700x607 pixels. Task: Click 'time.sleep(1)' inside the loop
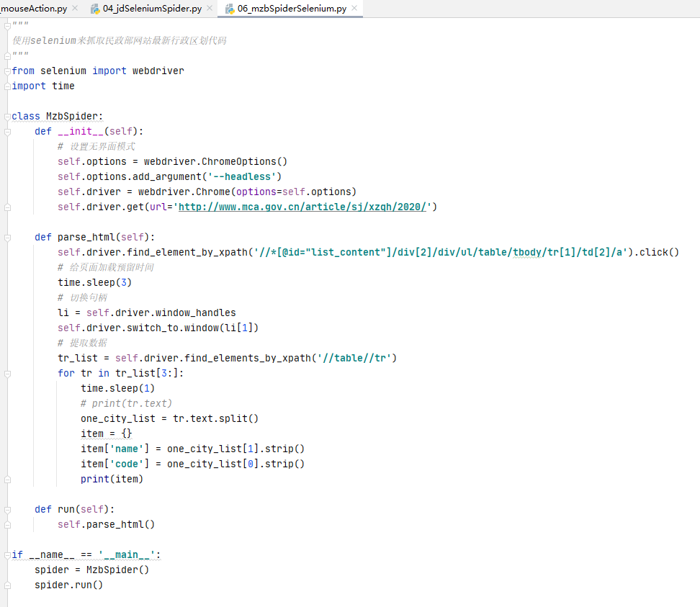pyautogui.click(x=118, y=388)
